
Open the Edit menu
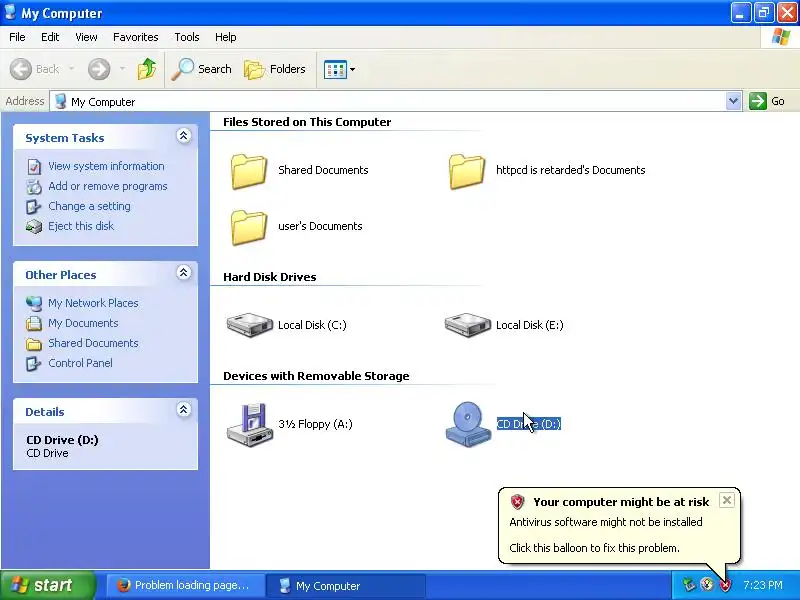[50, 37]
